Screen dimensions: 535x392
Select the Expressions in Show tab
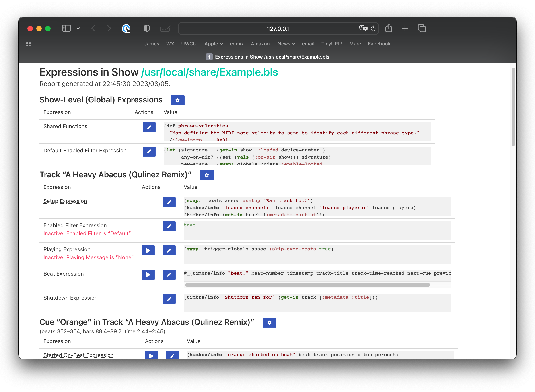(x=267, y=57)
